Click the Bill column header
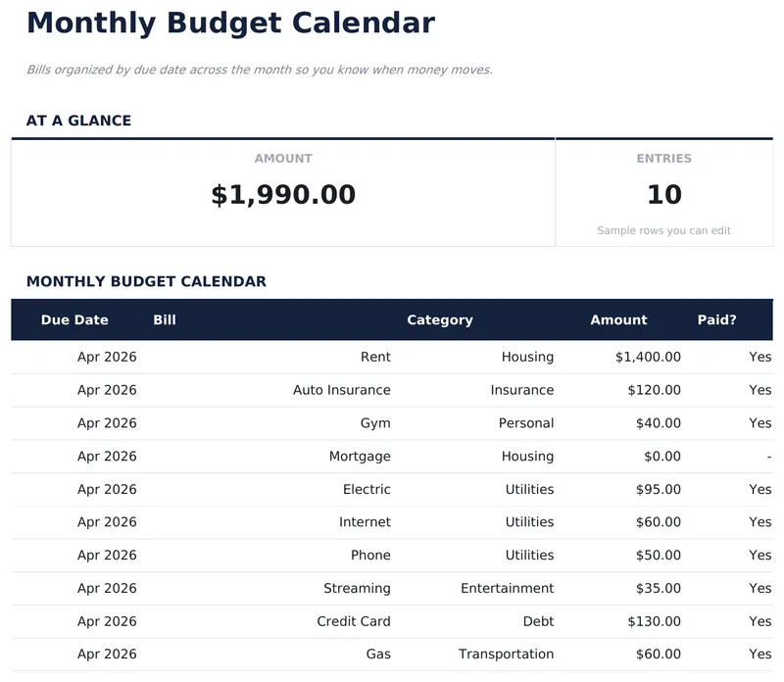This screenshot has height=682, width=784. point(165,320)
